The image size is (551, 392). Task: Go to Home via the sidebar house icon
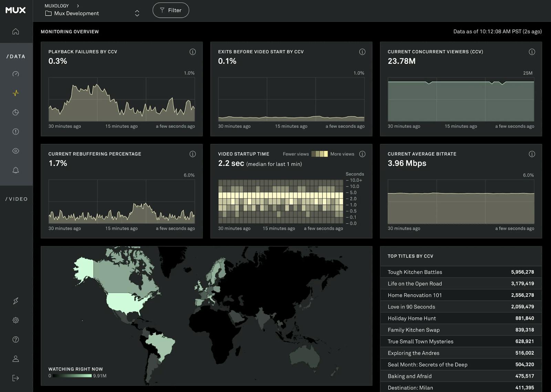(x=15, y=32)
